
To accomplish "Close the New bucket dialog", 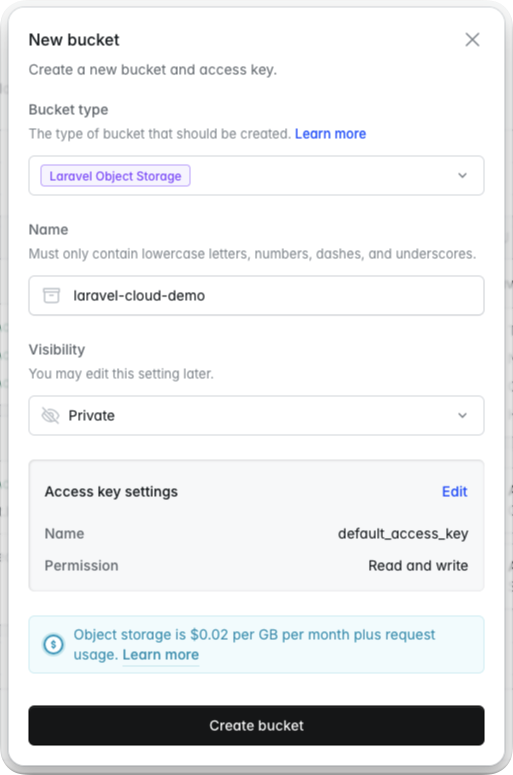I will click(x=472, y=40).
